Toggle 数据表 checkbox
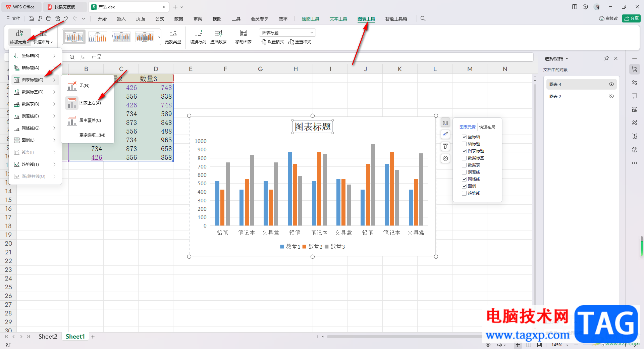Image resolution: width=644 pixels, height=349 pixels. tap(464, 165)
